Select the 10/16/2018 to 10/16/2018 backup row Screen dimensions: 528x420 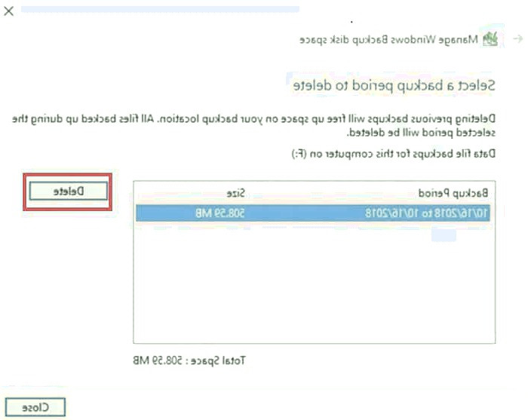tap(313, 213)
